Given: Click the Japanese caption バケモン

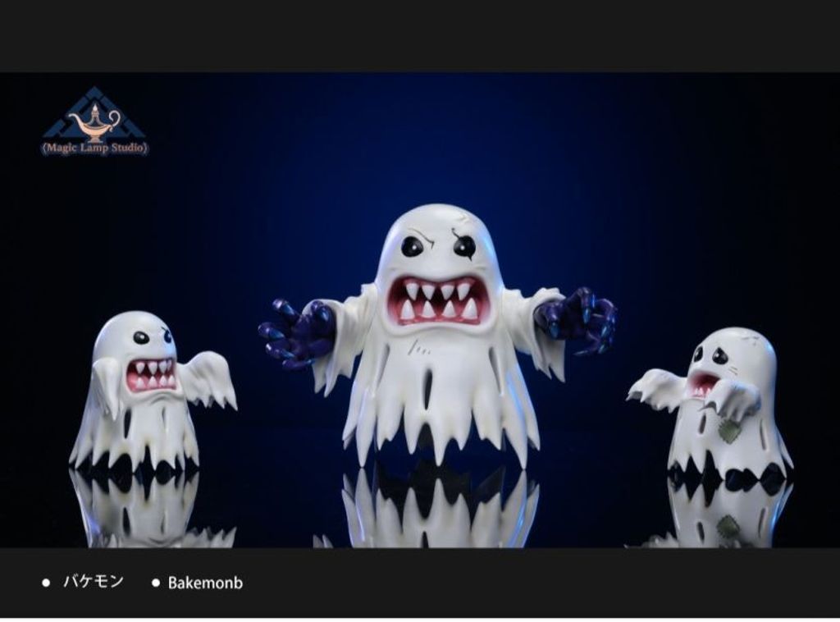Looking at the screenshot, I should click(x=93, y=582).
